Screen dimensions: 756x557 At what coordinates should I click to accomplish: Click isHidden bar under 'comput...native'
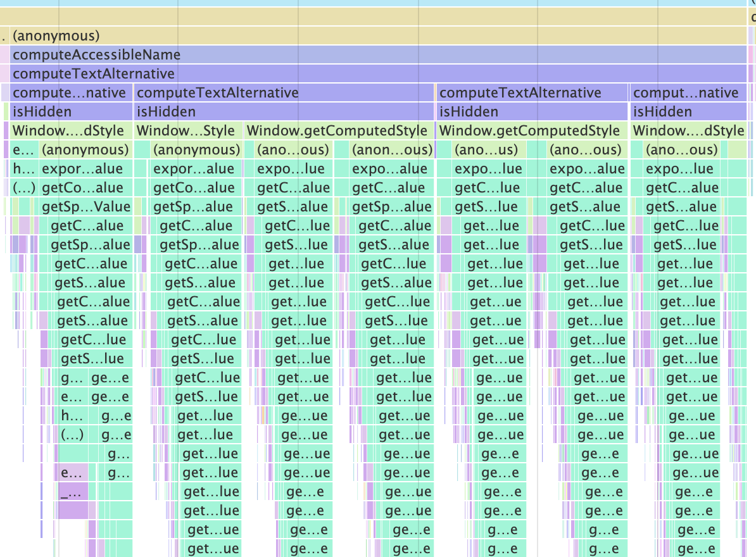click(688, 112)
